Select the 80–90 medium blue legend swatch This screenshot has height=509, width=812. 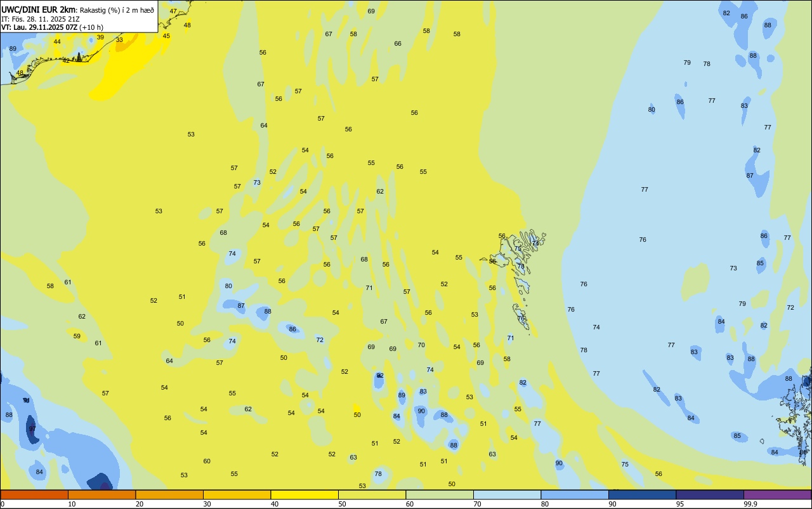pyautogui.click(x=575, y=494)
